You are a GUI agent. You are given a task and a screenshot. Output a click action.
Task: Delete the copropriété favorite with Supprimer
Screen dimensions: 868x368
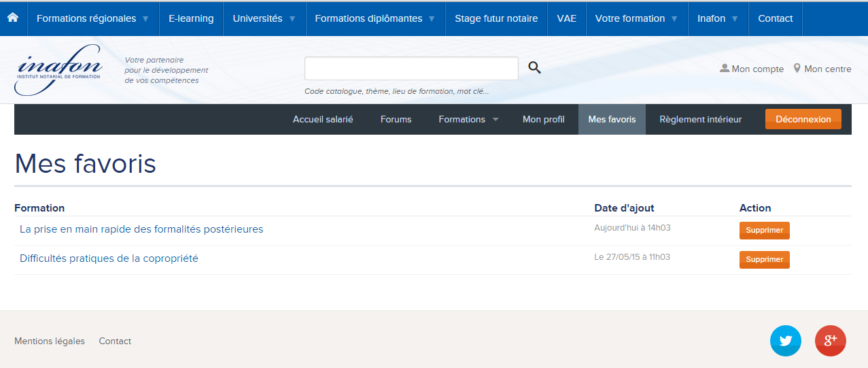point(764,260)
